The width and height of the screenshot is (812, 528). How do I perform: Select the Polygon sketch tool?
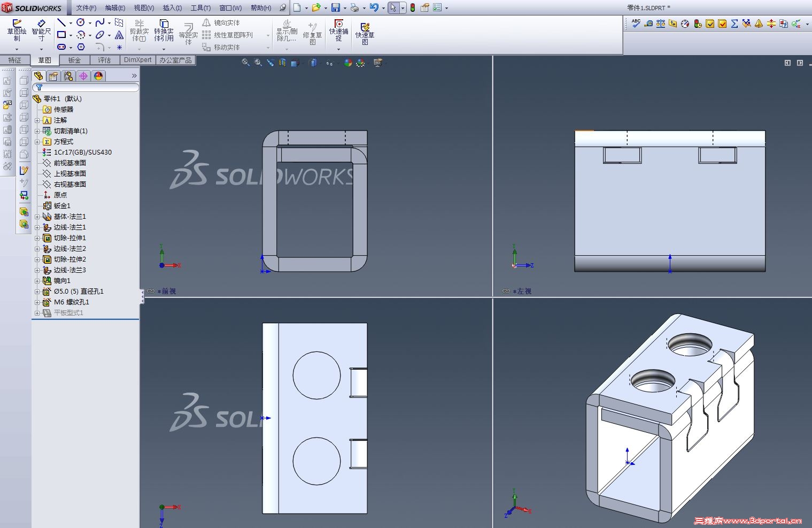[81, 47]
